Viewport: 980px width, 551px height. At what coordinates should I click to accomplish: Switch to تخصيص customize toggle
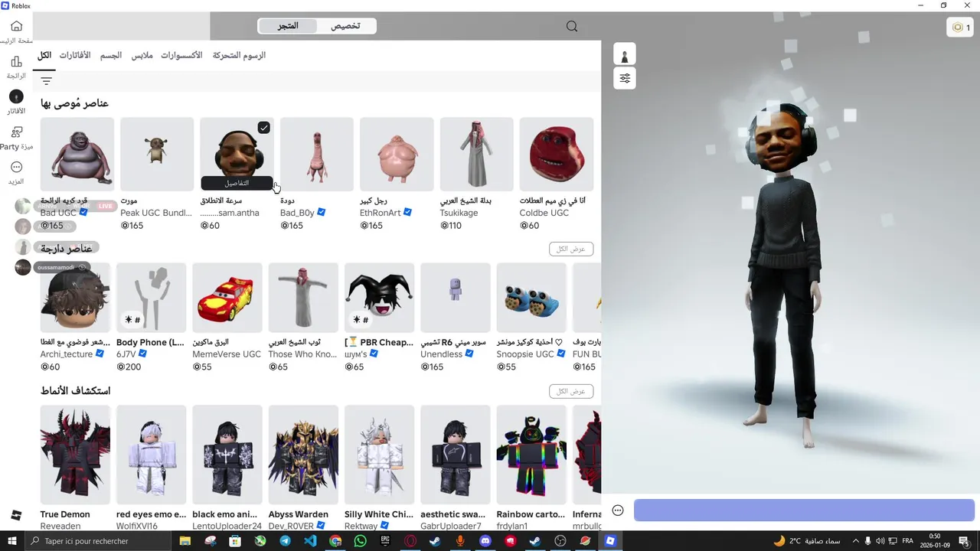(345, 26)
